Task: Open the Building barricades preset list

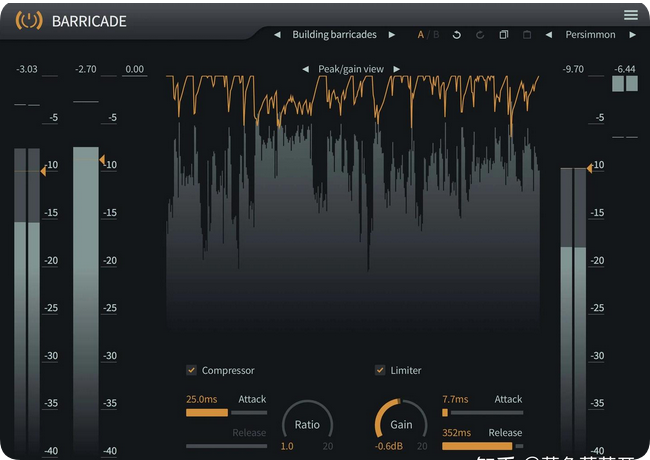Action: pyautogui.click(x=335, y=34)
